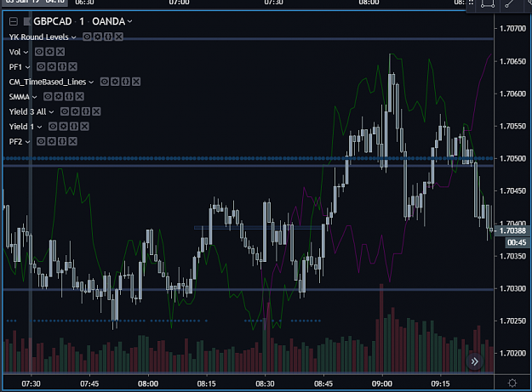Open Vol indicator settings gear

[x=50, y=52]
